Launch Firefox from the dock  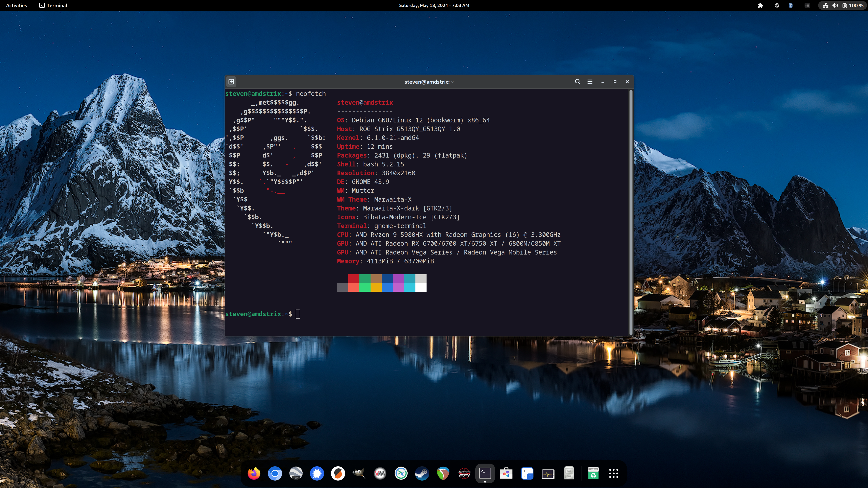pyautogui.click(x=254, y=473)
